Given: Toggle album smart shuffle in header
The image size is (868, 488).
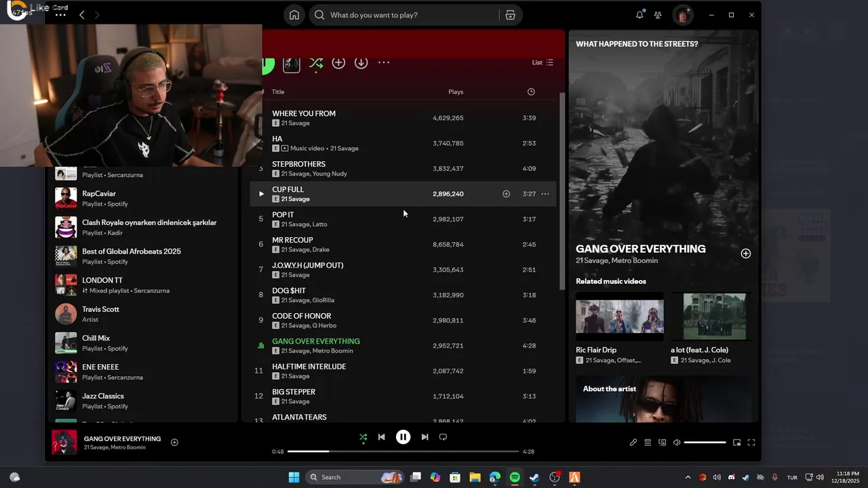Looking at the screenshot, I should coord(316,63).
